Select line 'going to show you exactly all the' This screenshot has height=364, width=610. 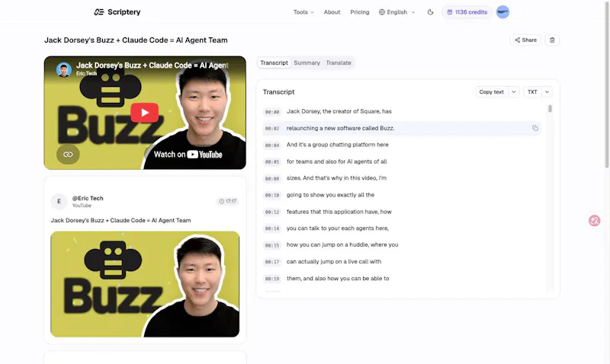click(x=330, y=195)
